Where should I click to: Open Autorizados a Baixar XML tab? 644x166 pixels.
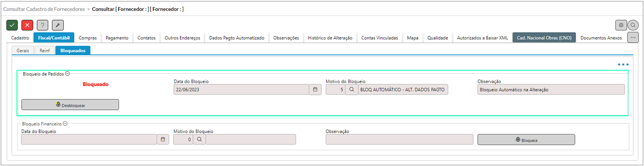[x=482, y=38]
